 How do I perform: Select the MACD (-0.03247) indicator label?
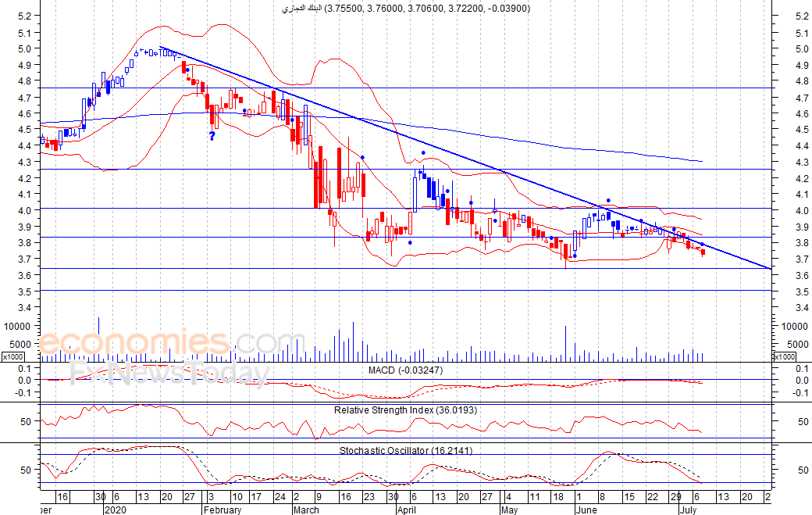(405, 370)
